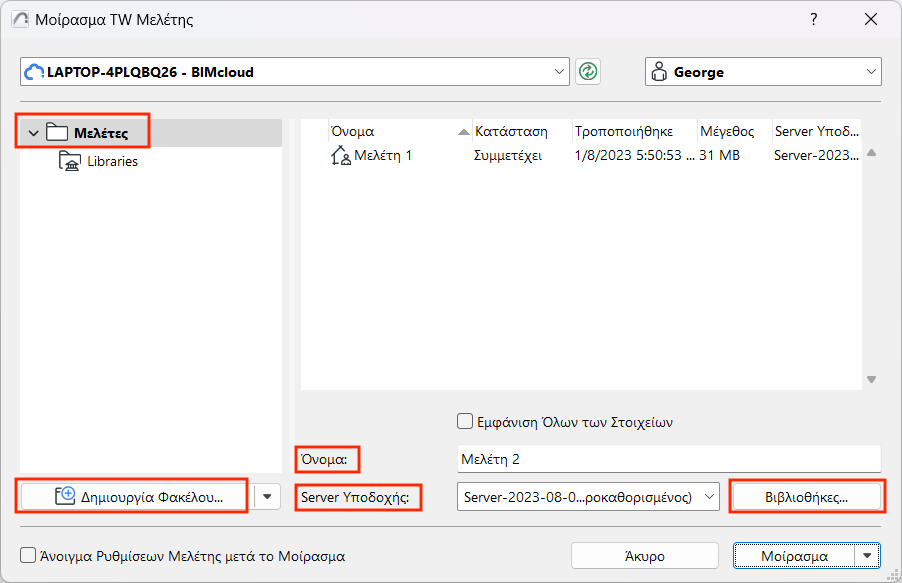Click the Server Υποδ... column header
This screenshot has height=583, width=902.
(816, 132)
